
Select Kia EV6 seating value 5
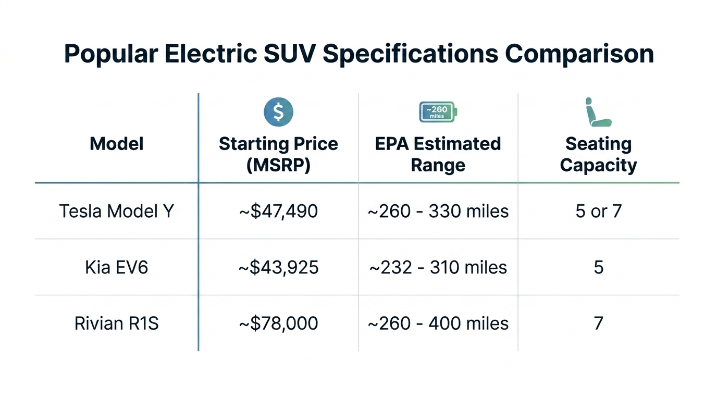tap(599, 267)
